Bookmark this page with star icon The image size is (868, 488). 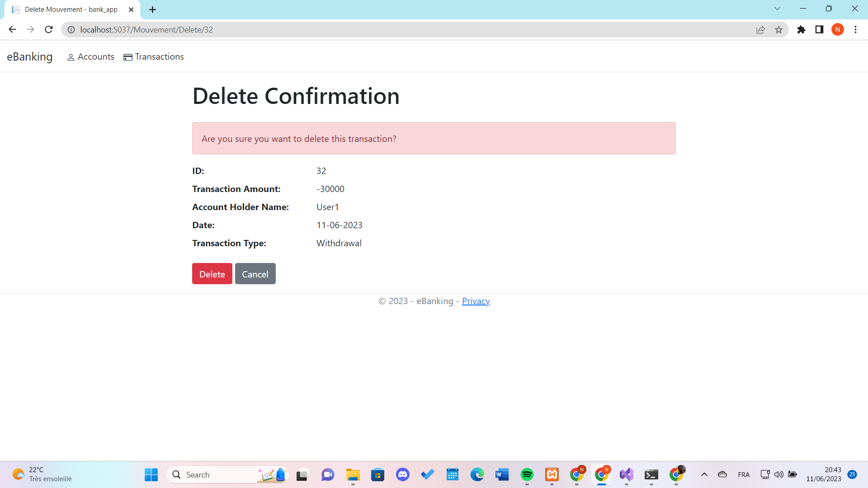(778, 30)
